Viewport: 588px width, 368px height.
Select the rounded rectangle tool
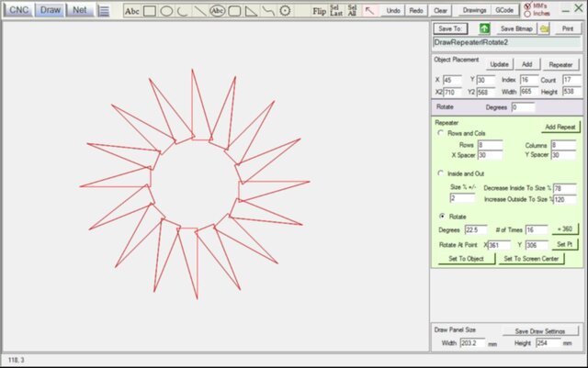click(x=235, y=11)
